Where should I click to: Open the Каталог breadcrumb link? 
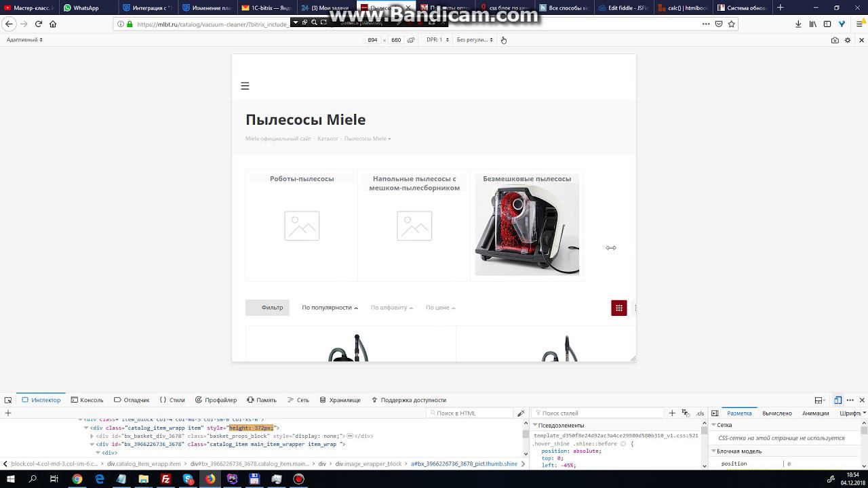coord(328,139)
